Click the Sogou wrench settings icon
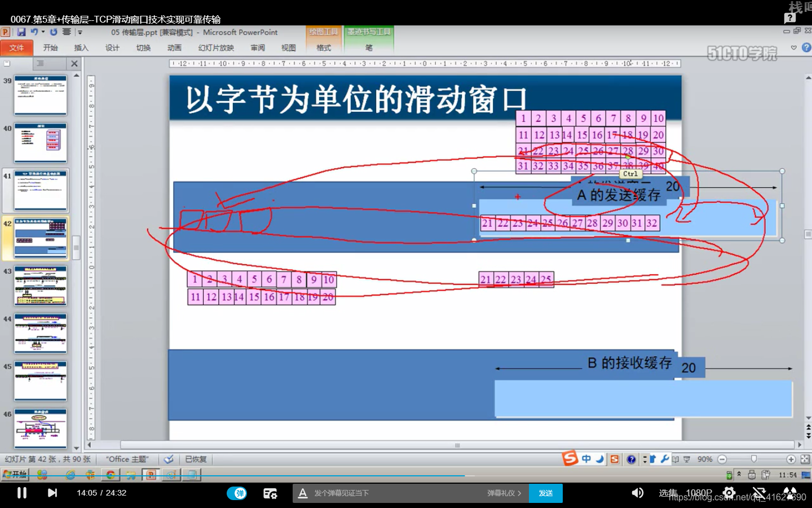 coord(665,459)
